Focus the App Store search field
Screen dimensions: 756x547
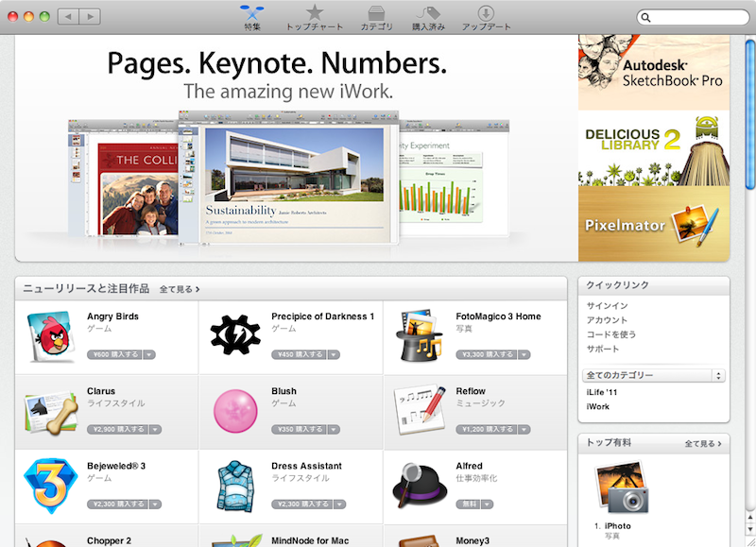click(x=693, y=17)
